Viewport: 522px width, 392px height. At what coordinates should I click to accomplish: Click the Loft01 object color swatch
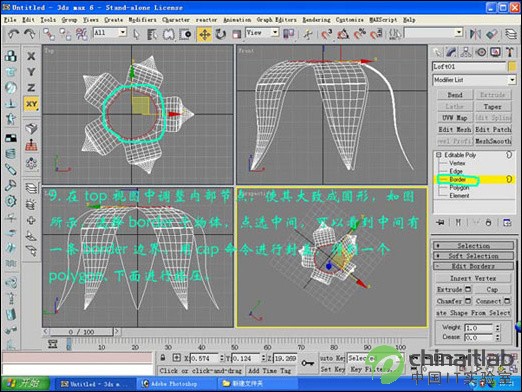pyautogui.click(x=512, y=66)
